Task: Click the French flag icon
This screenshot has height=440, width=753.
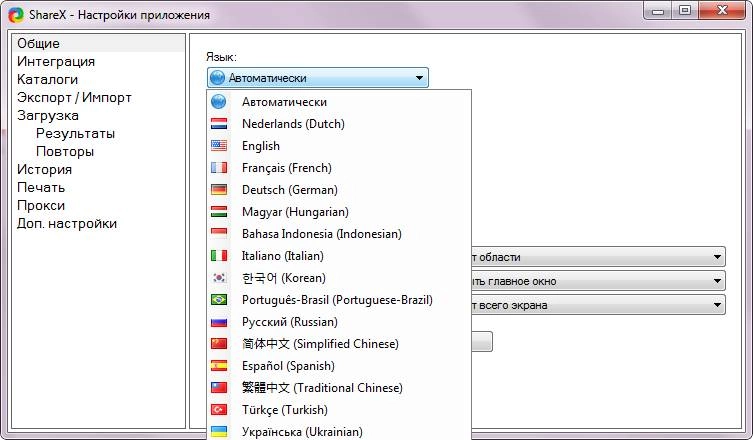Action: tap(219, 168)
